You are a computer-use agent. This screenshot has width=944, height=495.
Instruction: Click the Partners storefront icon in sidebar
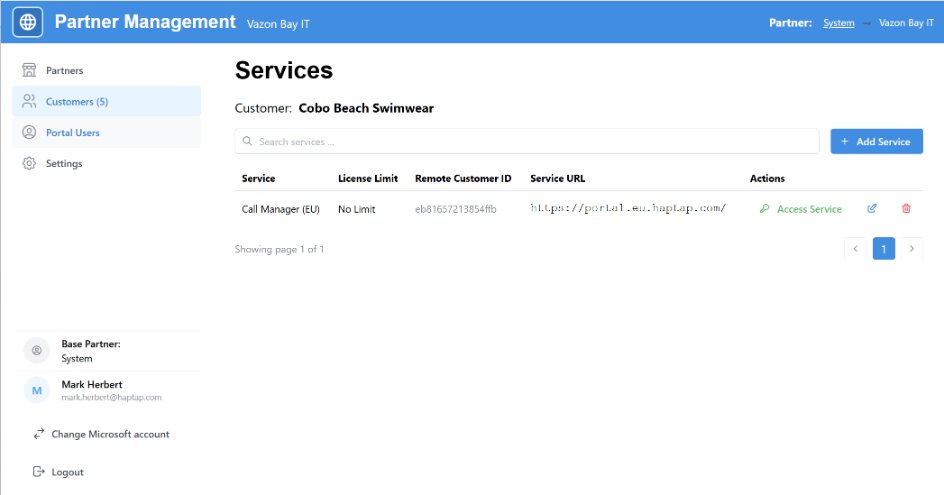point(29,71)
